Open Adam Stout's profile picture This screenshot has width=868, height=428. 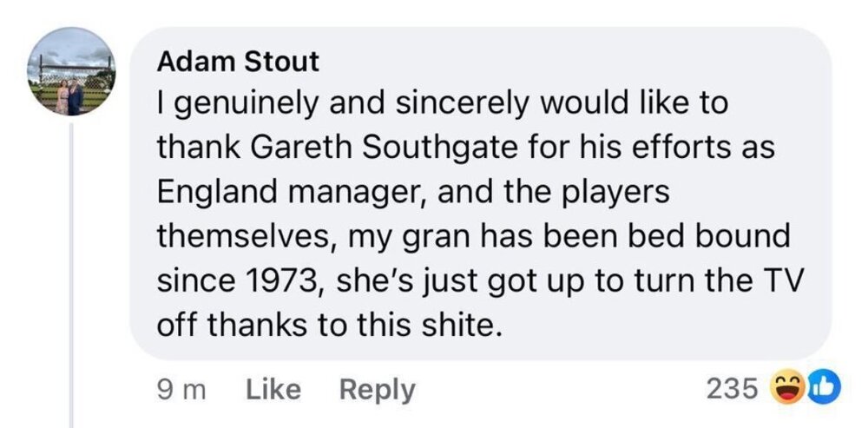click(x=75, y=74)
